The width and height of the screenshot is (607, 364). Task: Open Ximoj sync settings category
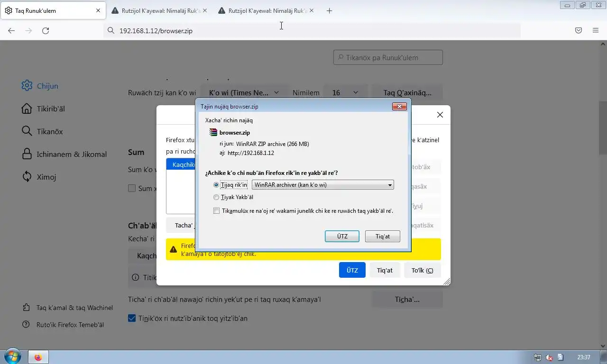[x=39, y=177]
